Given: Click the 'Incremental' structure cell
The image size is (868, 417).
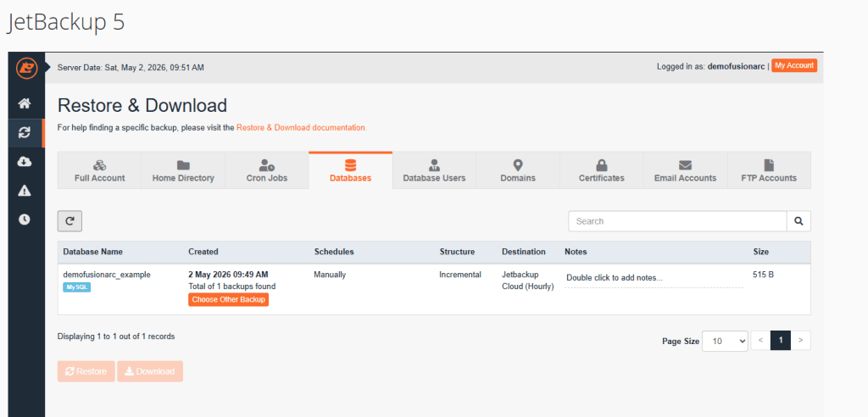Looking at the screenshot, I should point(460,275).
